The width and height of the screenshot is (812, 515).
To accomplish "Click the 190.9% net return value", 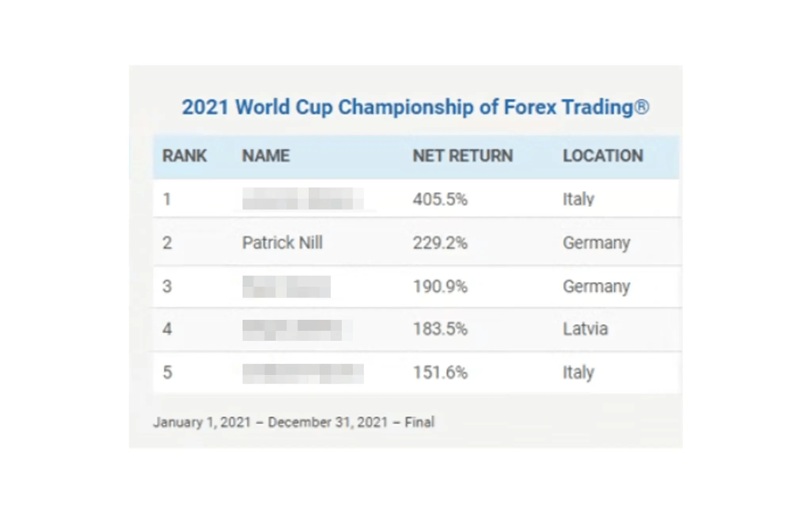I will pyautogui.click(x=440, y=287).
